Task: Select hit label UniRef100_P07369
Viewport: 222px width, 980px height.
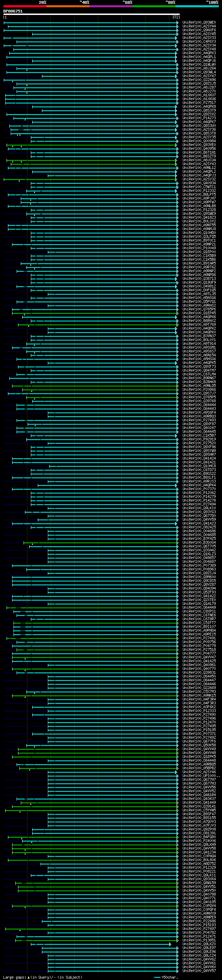Action: click(x=199, y=565)
